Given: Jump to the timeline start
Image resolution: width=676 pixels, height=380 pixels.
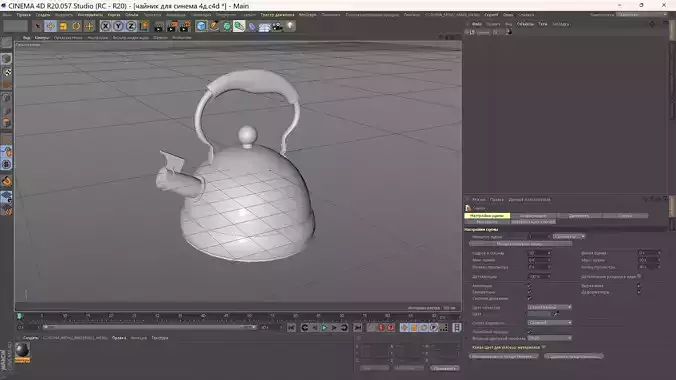Looking at the screenshot, I should [291, 328].
